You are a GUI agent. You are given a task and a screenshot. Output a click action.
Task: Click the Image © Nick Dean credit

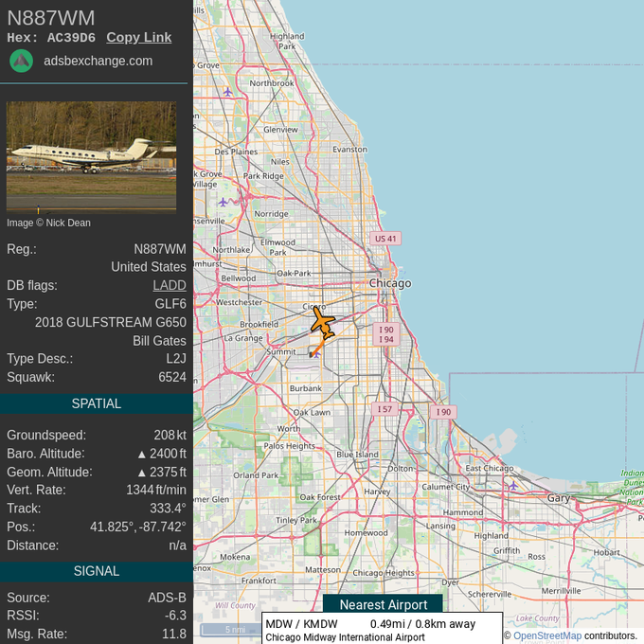(x=48, y=223)
